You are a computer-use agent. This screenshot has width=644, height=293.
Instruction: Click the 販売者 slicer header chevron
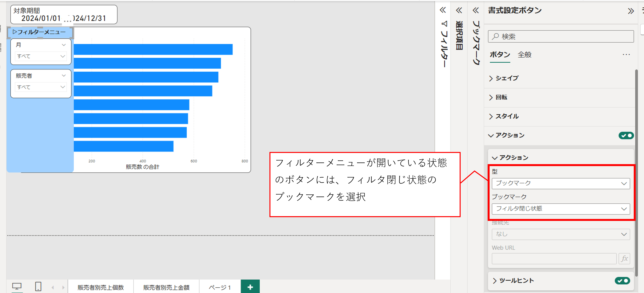pyautogui.click(x=64, y=75)
